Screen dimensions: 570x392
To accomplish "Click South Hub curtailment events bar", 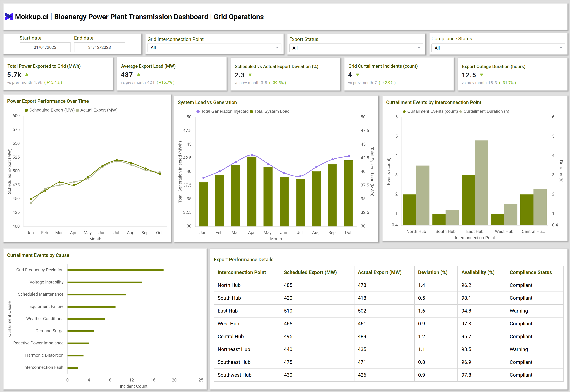I will [x=439, y=219].
